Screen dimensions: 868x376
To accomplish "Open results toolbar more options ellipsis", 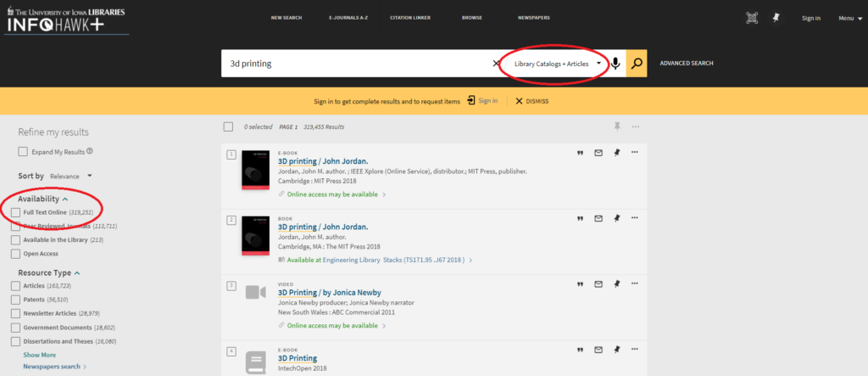I will tap(636, 127).
